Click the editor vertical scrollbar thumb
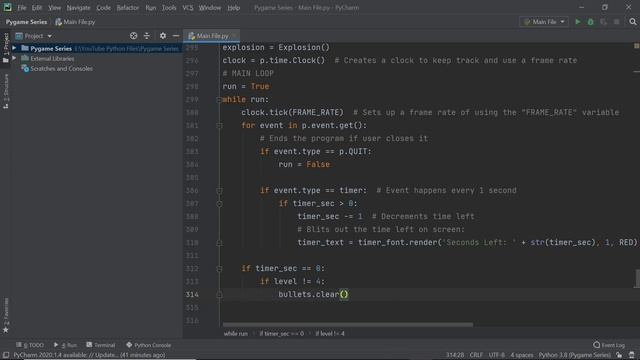Image resolution: width=640 pixels, height=360 pixels. [637, 278]
